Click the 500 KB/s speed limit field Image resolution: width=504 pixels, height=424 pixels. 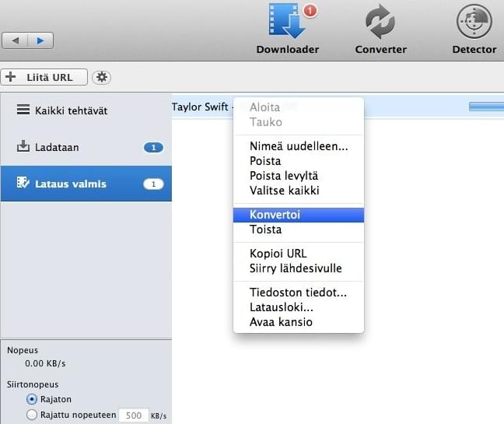[x=134, y=415]
